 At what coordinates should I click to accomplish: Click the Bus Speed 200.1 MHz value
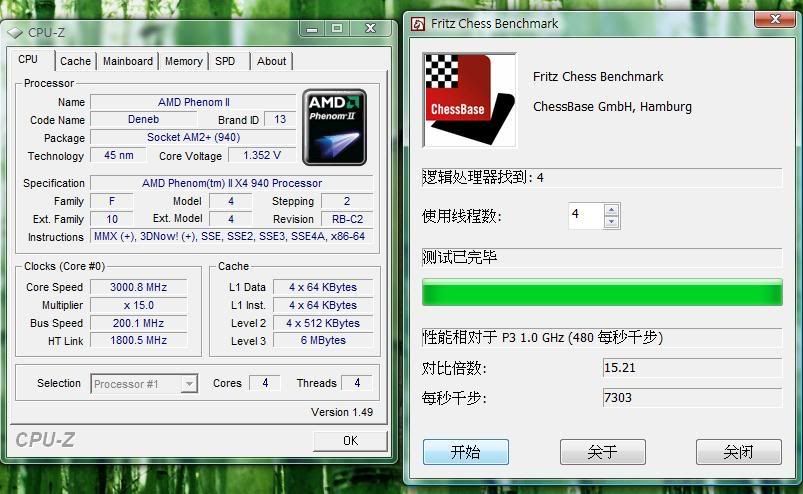pyautogui.click(x=138, y=323)
